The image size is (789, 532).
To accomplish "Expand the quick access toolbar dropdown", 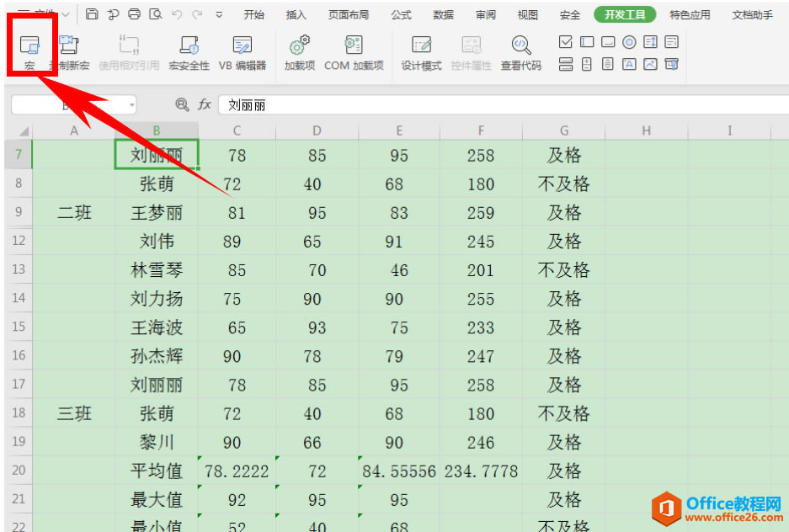I will tap(219, 14).
